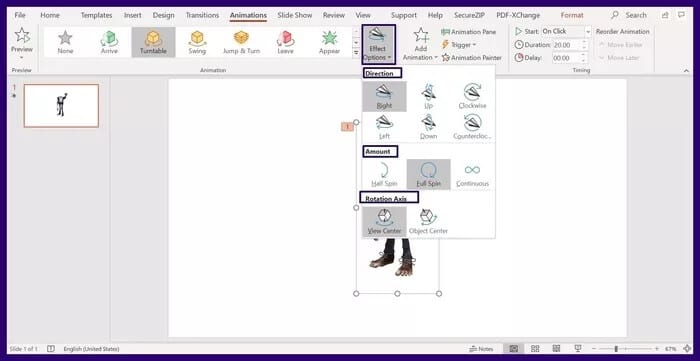Click the Preview star button
700x361 pixels.
coord(22,39)
